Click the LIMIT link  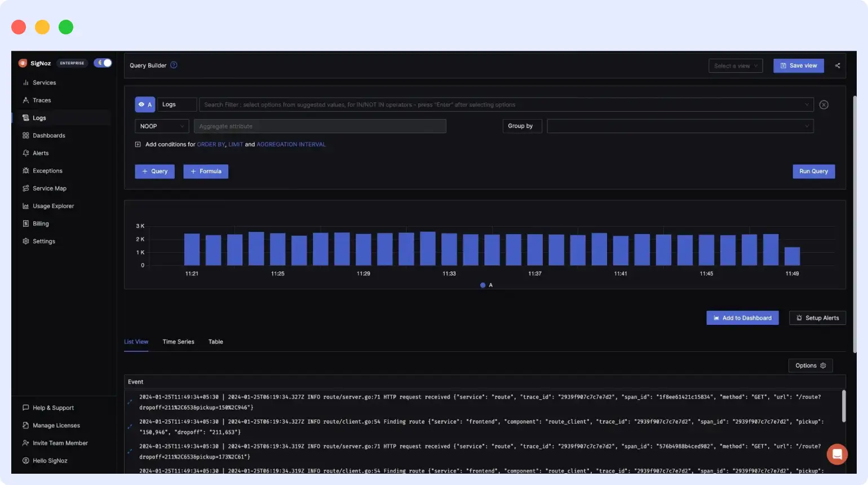tap(236, 144)
